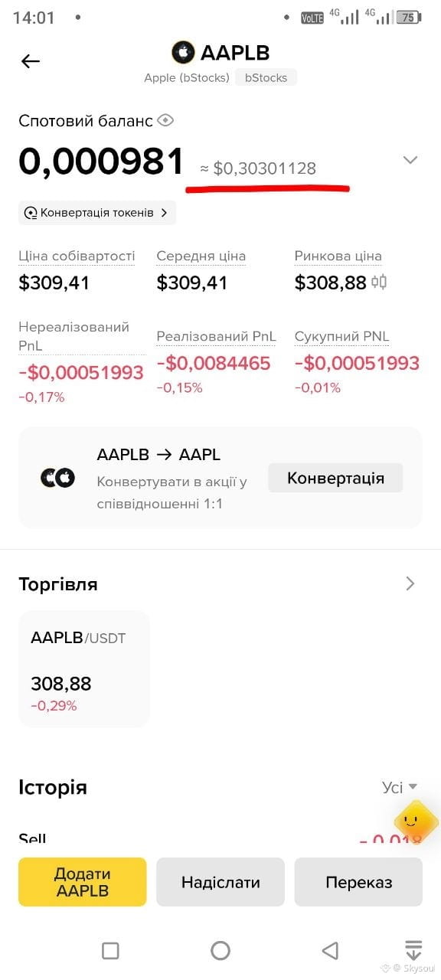The image size is (441, 980).
Task: Click the Конвертація button
Action: point(335,479)
